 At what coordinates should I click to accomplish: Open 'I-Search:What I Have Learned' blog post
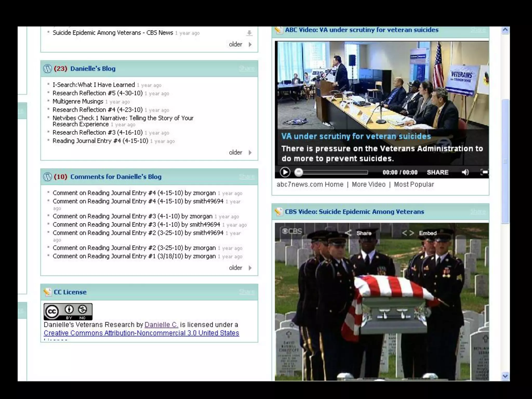94,85
